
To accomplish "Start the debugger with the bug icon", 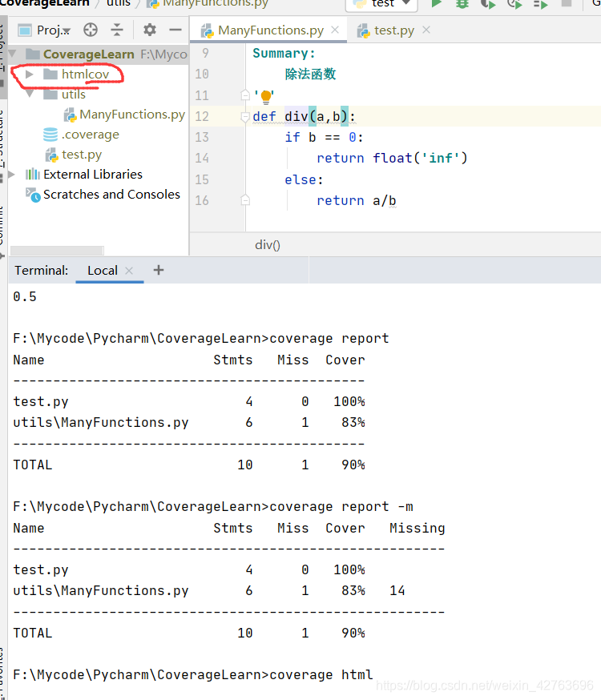I will (463, 6).
